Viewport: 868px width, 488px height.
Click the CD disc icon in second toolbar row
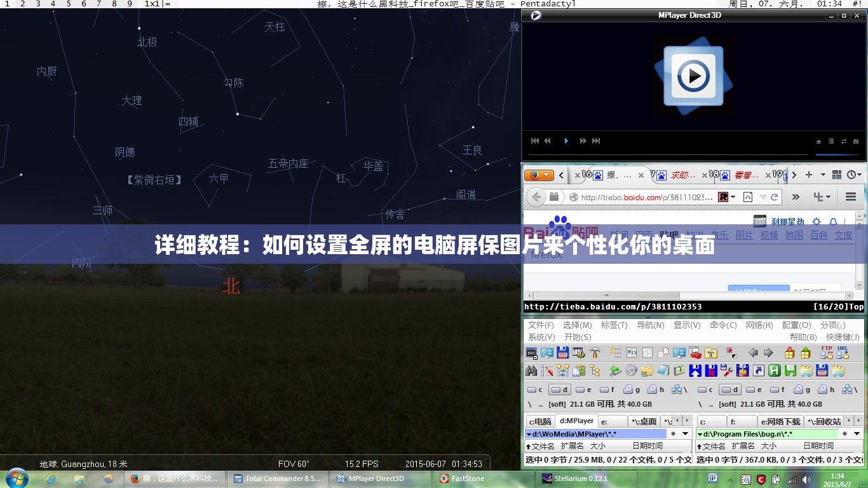click(632, 370)
